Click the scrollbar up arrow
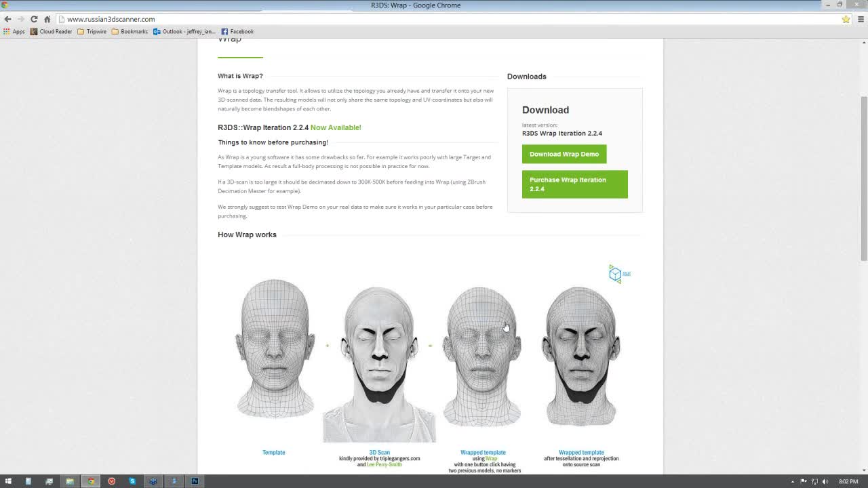This screenshot has height=488, width=868. click(x=863, y=43)
